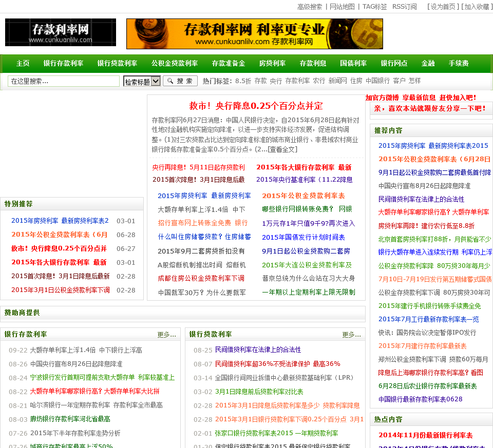The height and width of the screenshot is (448, 493).
Task: Click 高级搜索 link at top
Action: click(310, 7)
